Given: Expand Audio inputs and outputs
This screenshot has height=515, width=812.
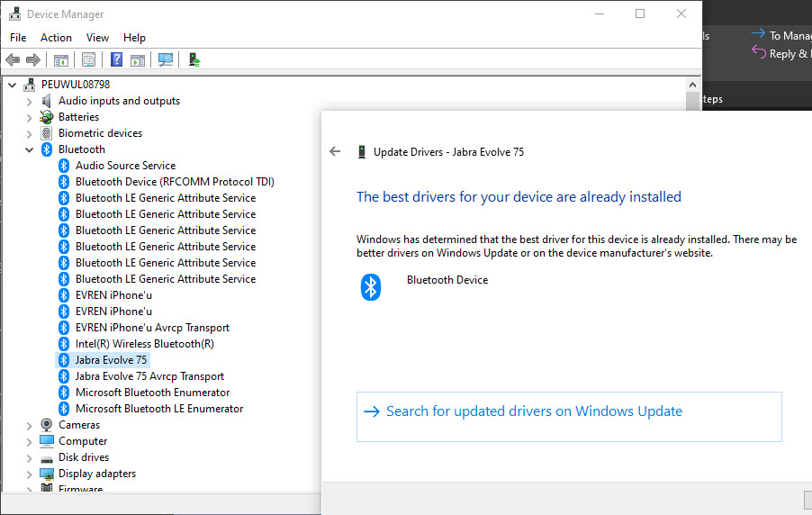Looking at the screenshot, I should click(x=30, y=102).
